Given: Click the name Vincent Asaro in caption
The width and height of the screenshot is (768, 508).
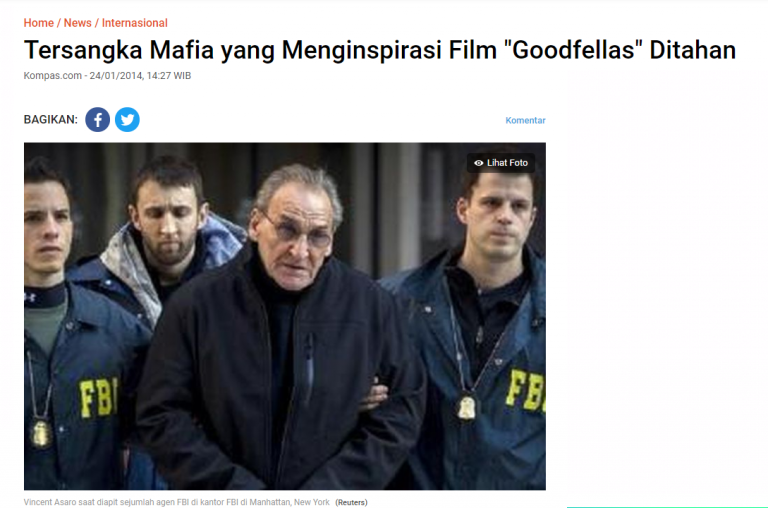Looking at the screenshot, I should (x=52, y=502).
